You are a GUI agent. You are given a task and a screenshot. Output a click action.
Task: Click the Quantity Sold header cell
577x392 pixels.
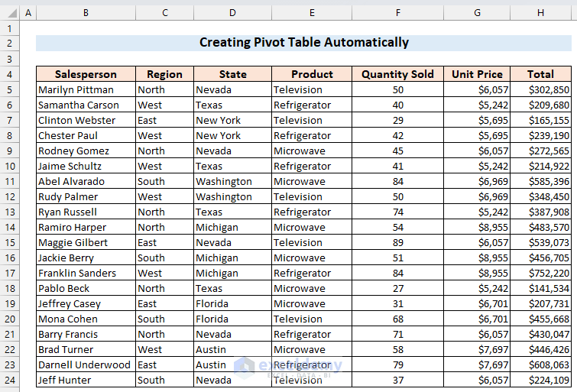[398, 74]
